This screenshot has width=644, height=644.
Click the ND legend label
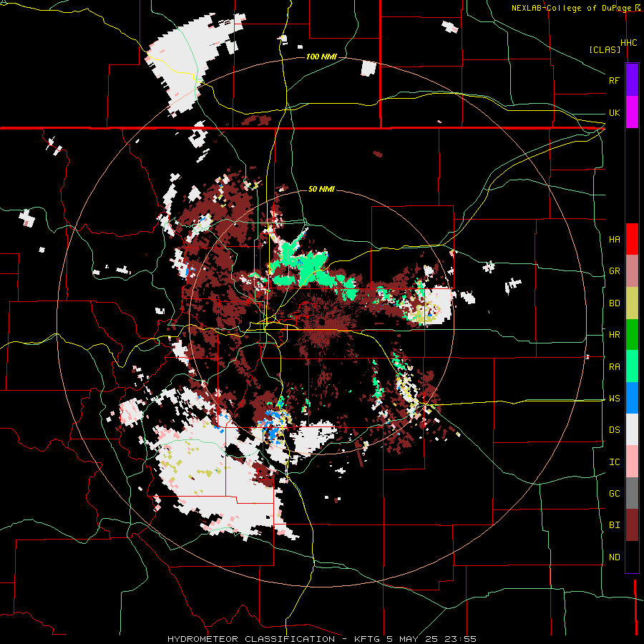tap(614, 557)
